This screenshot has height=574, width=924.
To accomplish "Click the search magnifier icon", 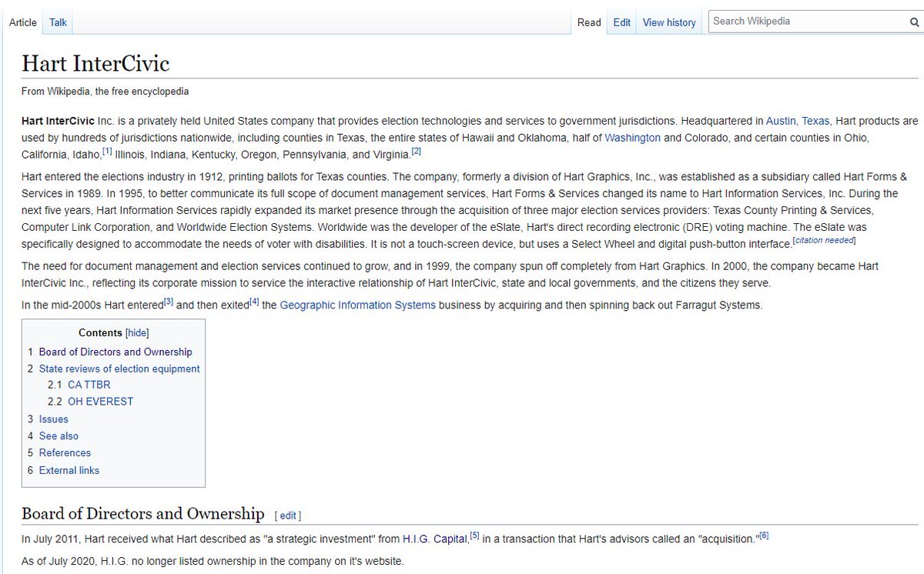I will coord(914,22).
